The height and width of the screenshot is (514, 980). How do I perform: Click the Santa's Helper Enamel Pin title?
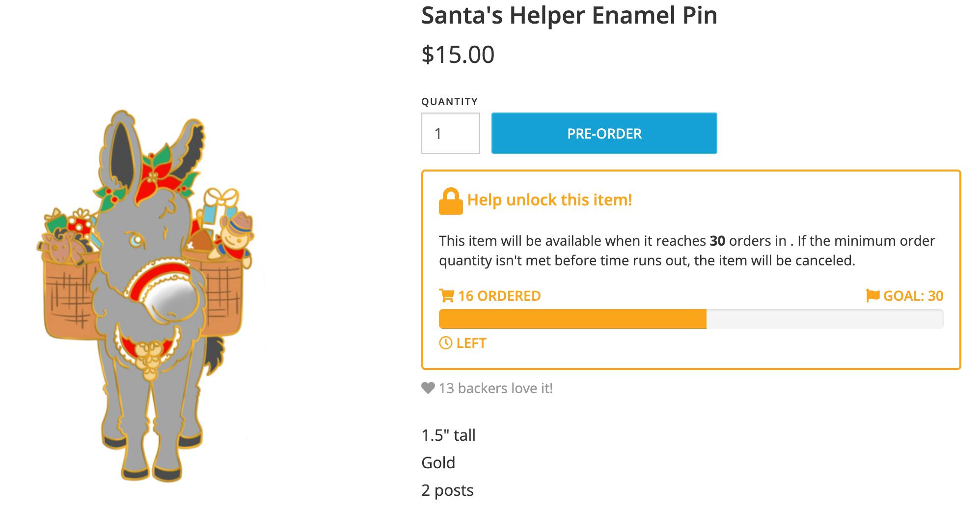point(569,15)
